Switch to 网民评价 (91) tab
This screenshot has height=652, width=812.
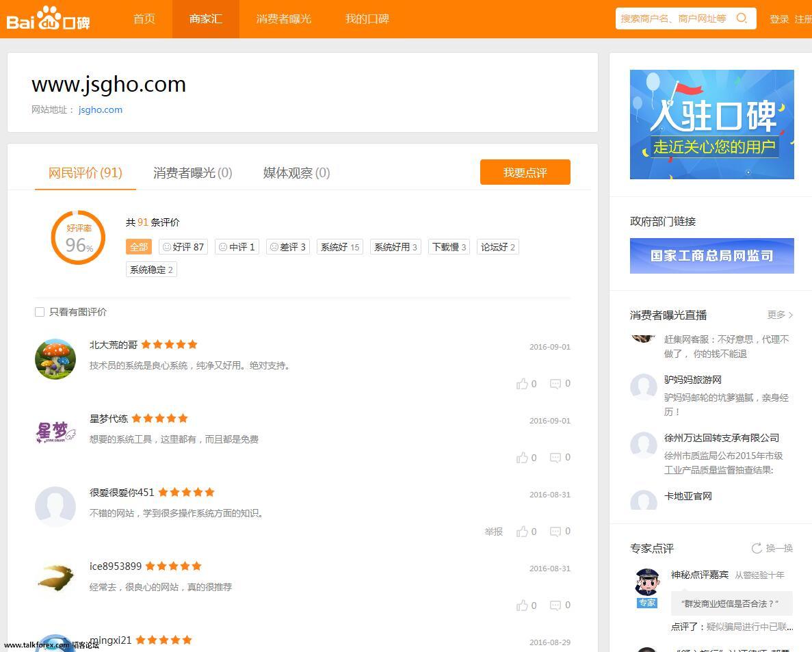pos(86,172)
